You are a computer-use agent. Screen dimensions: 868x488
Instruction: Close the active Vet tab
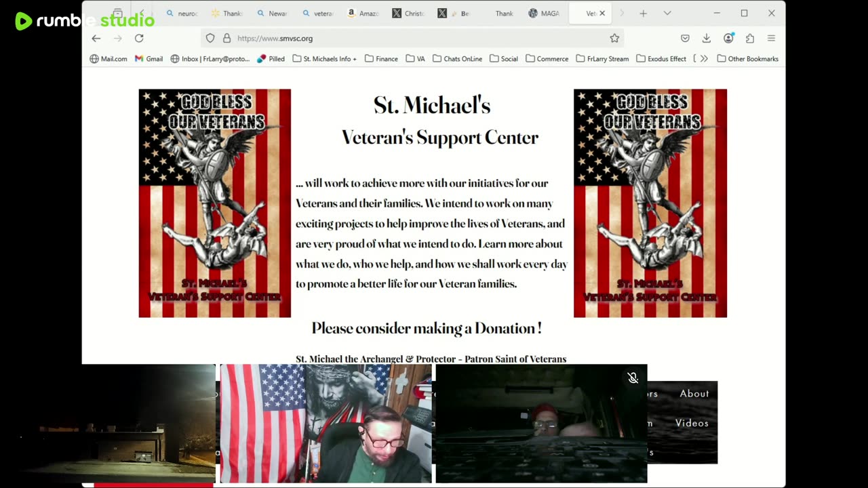point(601,14)
